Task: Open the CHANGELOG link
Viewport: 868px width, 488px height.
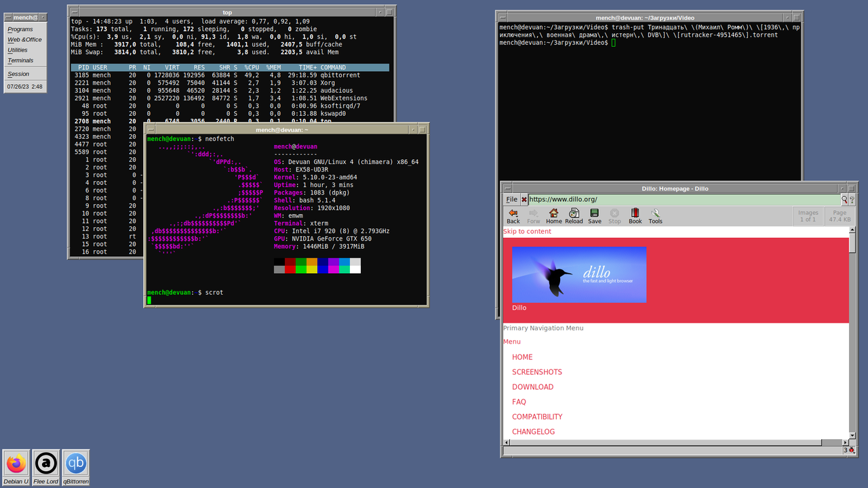Action: (x=533, y=432)
